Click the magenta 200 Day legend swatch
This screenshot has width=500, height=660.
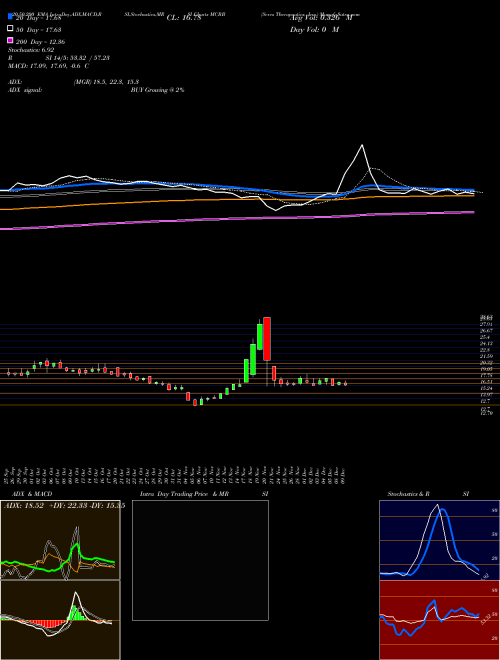pyautogui.click(x=10, y=40)
